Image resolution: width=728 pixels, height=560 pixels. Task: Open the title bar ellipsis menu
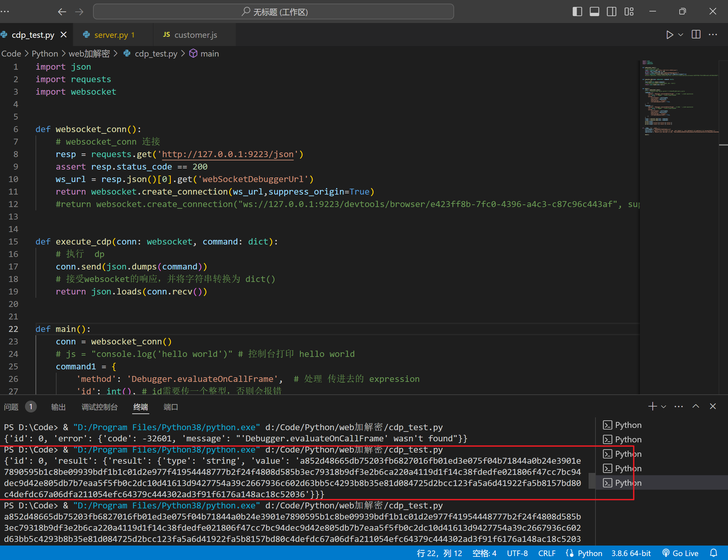(5, 12)
